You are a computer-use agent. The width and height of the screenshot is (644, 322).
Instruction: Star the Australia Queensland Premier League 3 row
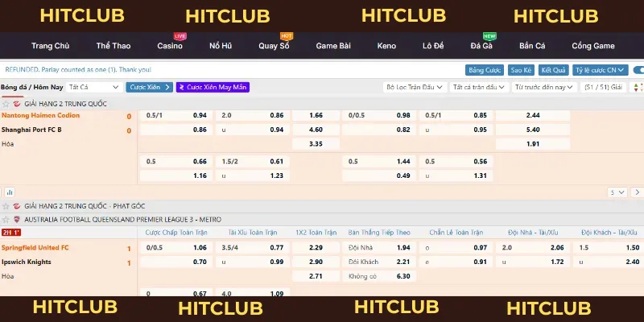tap(6, 220)
